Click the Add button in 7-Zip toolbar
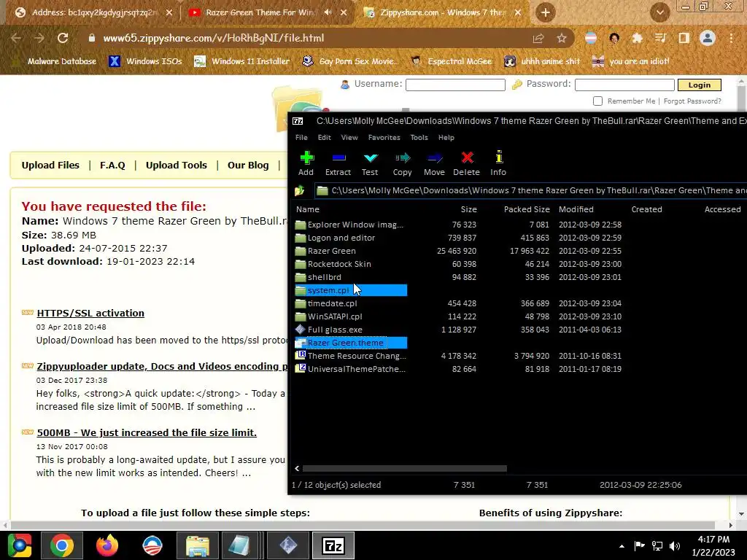Viewport: 747px width, 560px height. click(306, 163)
